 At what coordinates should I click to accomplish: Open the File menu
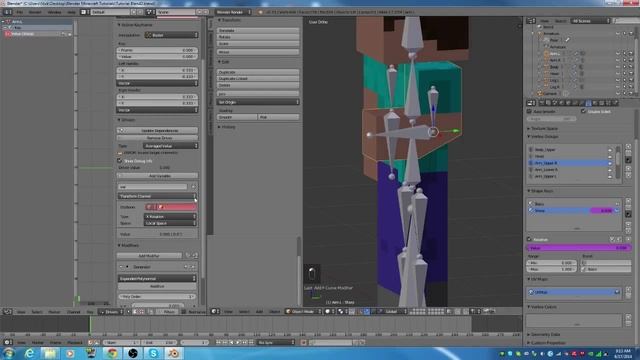[20, 12]
